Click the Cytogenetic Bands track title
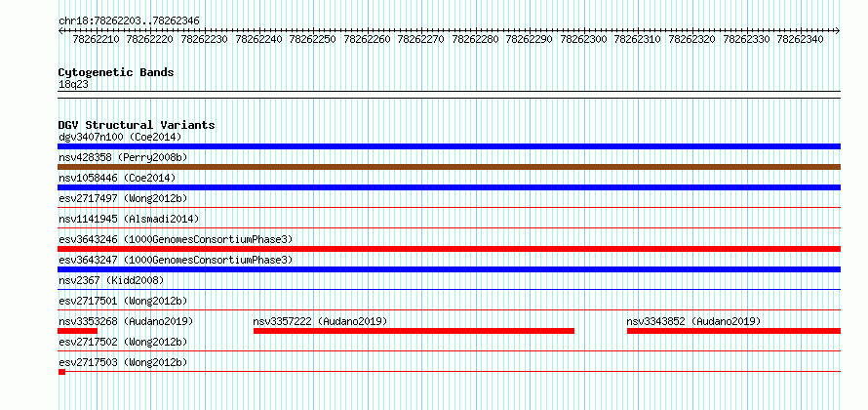Image resolution: width=868 pixels, height=410 pixels. [116, 72]
